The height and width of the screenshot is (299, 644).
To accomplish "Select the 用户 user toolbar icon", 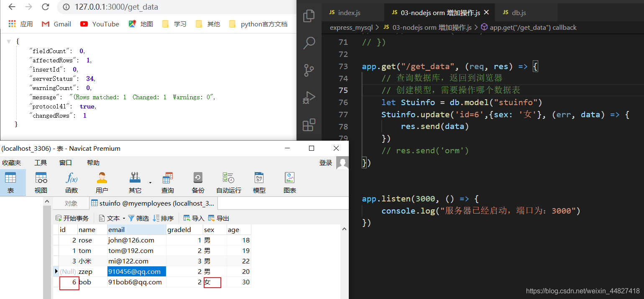I will point(102,183).
